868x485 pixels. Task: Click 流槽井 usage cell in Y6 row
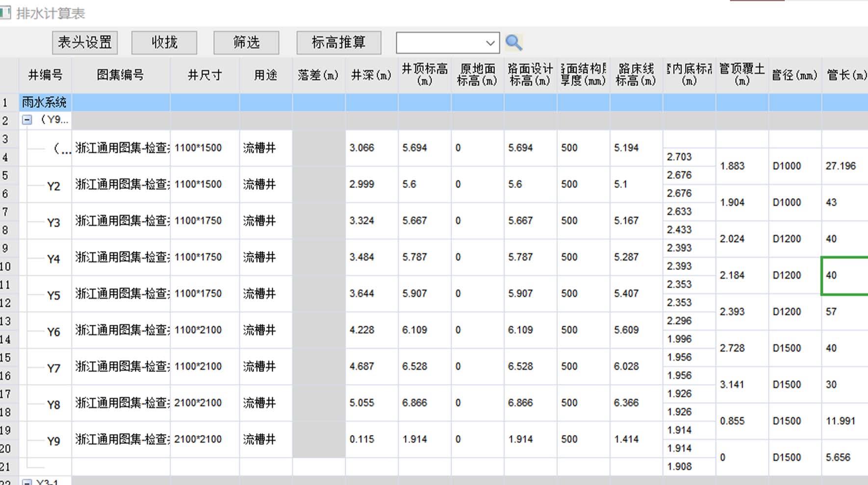pyautogui.click(x=266, y=330)
